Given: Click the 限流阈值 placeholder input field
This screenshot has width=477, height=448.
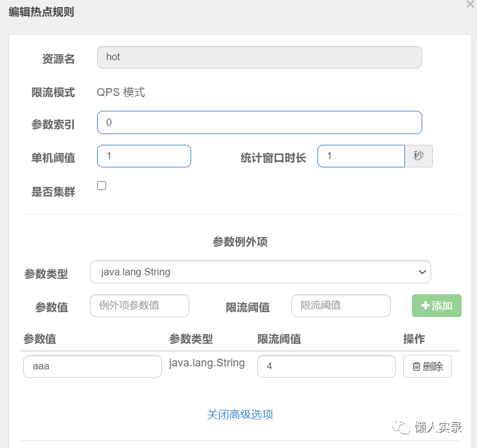Looking at the screenshot, I should pos(341,306).
